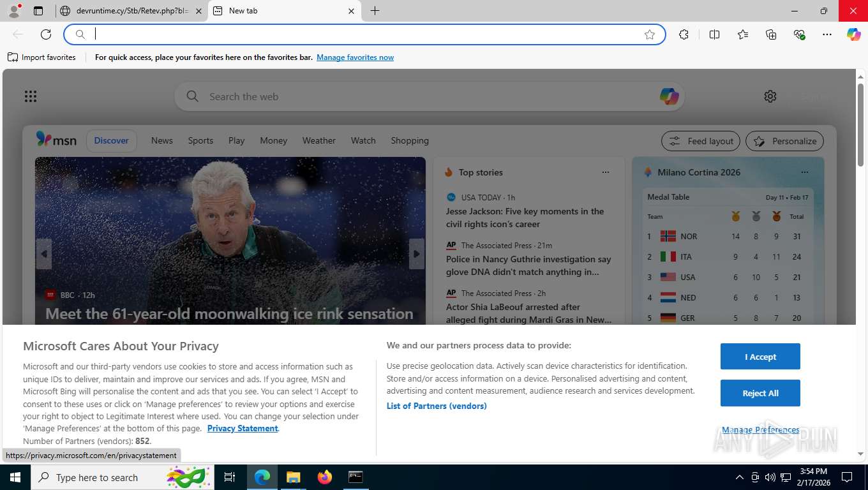This screenshot has width=868, height=490.
Task: Open the moonwalking ice rink sensation headline
Action: click(x=229, y=314)
